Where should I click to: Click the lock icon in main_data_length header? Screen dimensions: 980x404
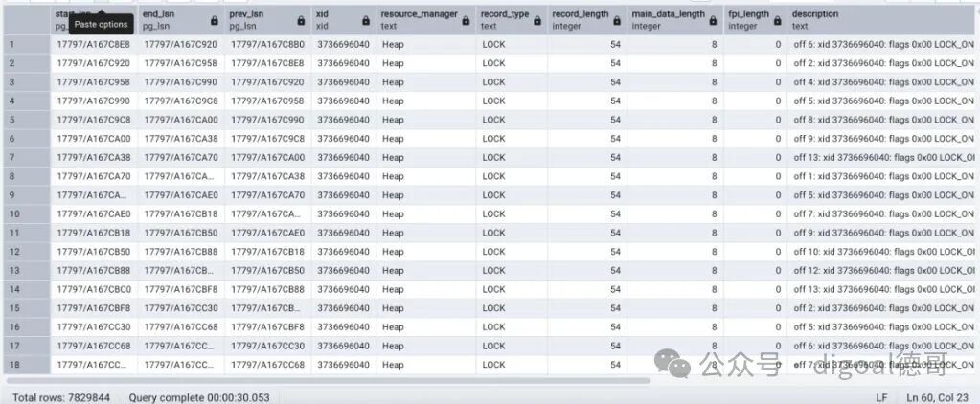[713, 21]
